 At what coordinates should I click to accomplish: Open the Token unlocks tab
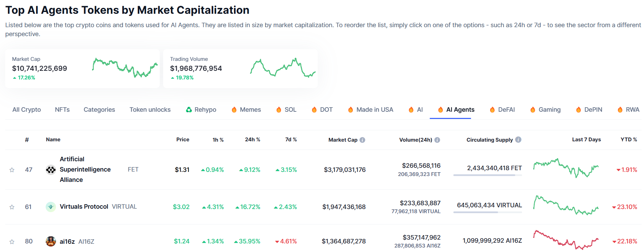tap(150, 110)
